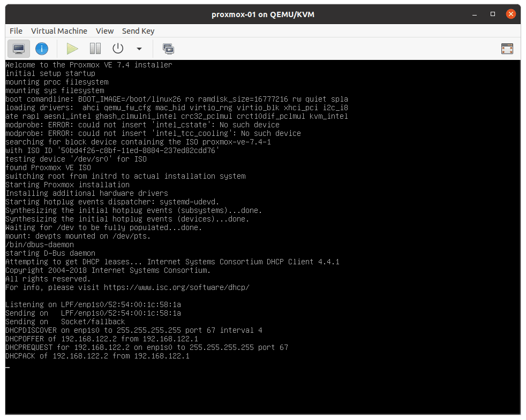Shut down the virtual machine power icon
The image size is (526, 420).
click(x=118, y=49)
